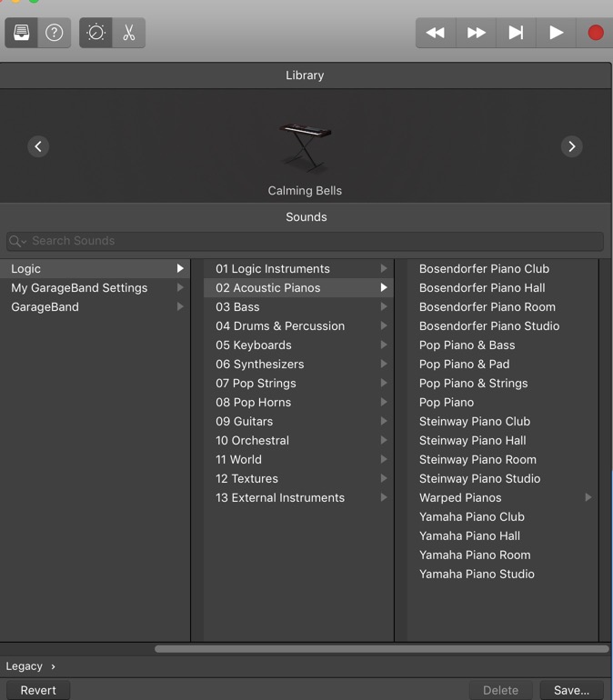Click arrow beside 10 Orchestral
The image size is (613, 700).
384,440
